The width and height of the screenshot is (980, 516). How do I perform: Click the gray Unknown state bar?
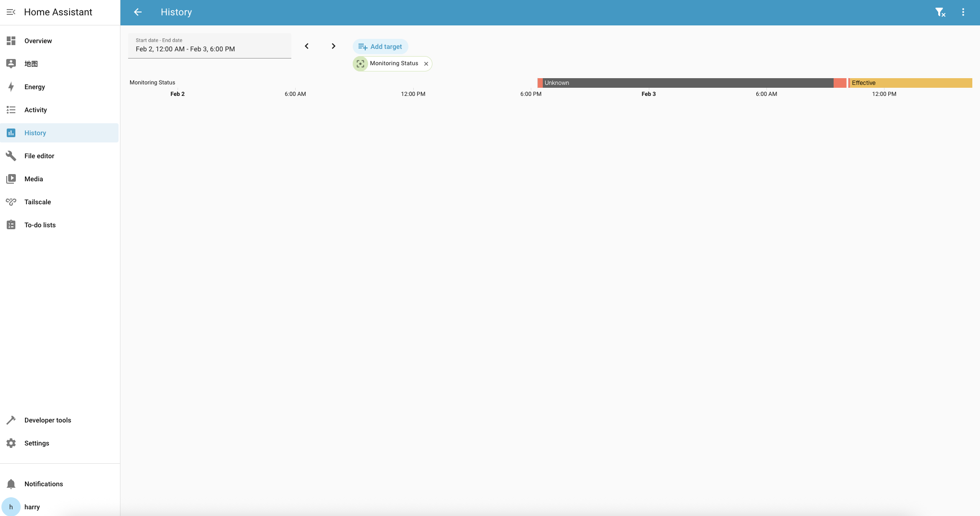pyautogui.click(x=686, y=83)
